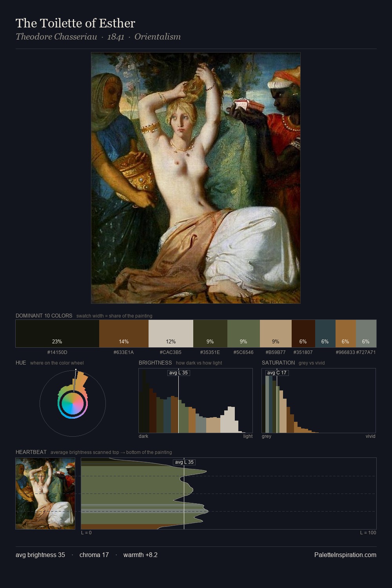Click the #966833 ochre swatch
The width and height of the screenshot is (392, 588).
pos(346,334)
